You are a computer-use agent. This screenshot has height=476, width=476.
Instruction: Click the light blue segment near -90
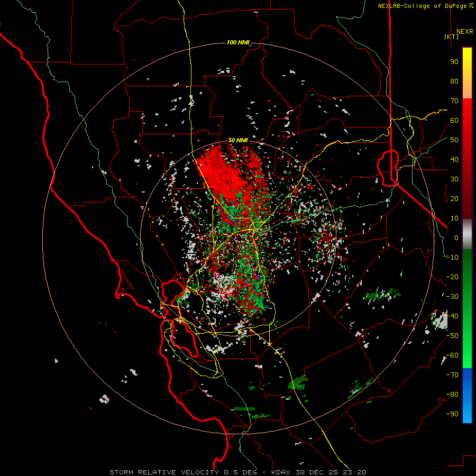[x=467, y=411]
